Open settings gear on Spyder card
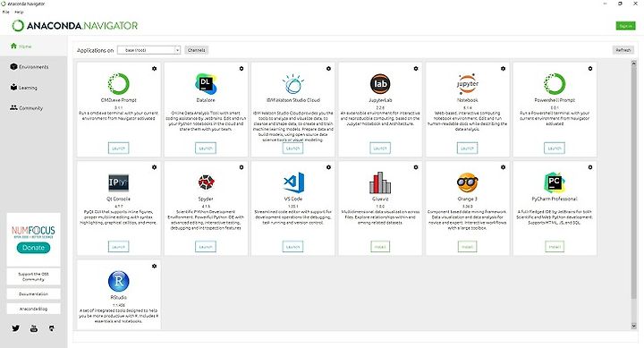Screen dimensions: 644x348 [x=241, y=167]
